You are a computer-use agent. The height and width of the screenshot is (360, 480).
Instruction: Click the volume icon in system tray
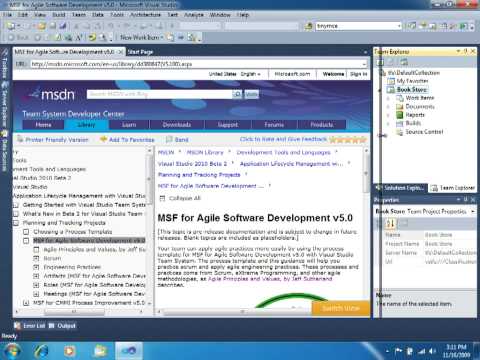(x=432, y=351)
